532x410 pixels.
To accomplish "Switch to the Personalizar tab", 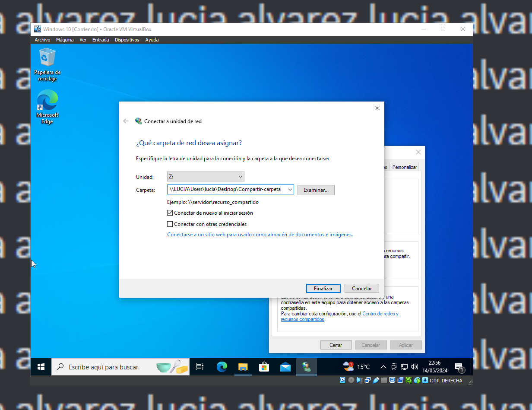I will point(404,167).
